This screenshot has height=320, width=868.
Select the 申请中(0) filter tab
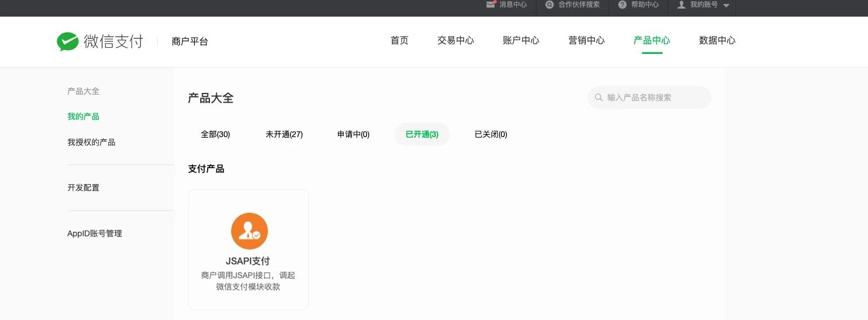(353, 134)
